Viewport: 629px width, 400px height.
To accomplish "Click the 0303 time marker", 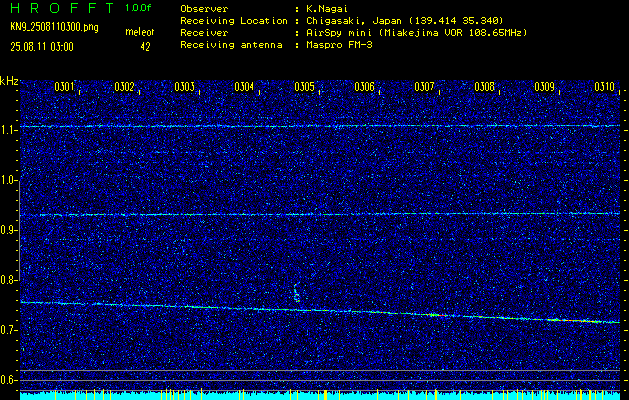I will [185, 87].
